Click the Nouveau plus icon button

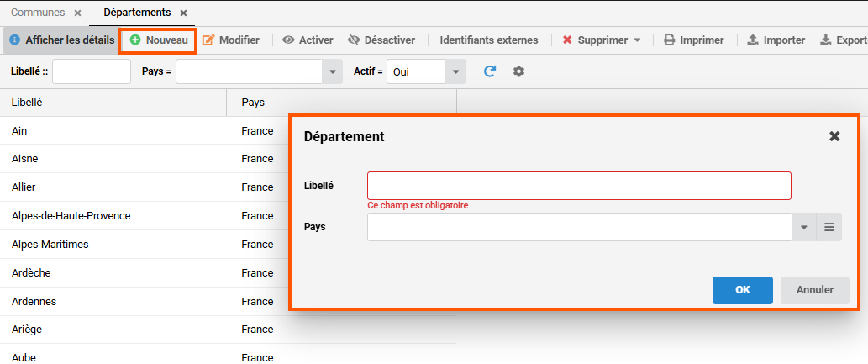(159, 40)
